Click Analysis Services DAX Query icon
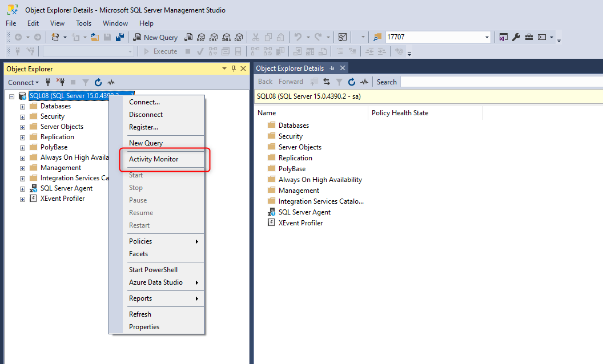 pyautogui.click(x=239, y=37)
